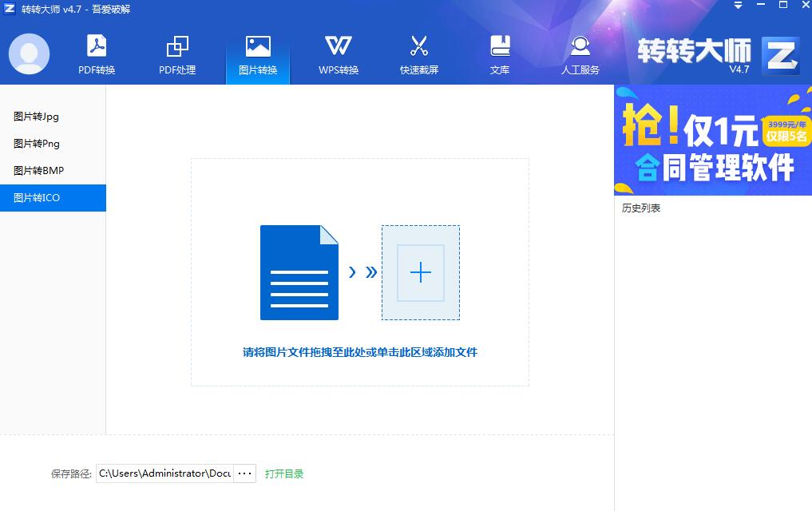812x511 pixels.
Task: Minimize the window
Action: coord(761,5)
